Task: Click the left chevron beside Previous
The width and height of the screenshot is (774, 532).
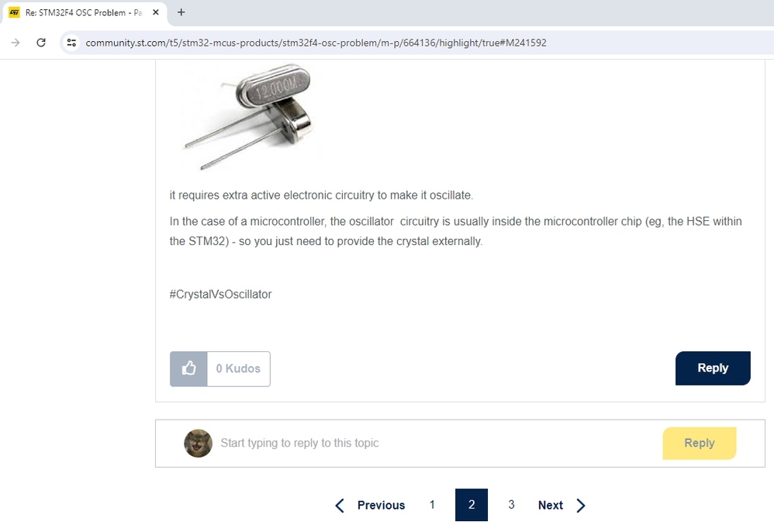Action: tap(340, 506)
